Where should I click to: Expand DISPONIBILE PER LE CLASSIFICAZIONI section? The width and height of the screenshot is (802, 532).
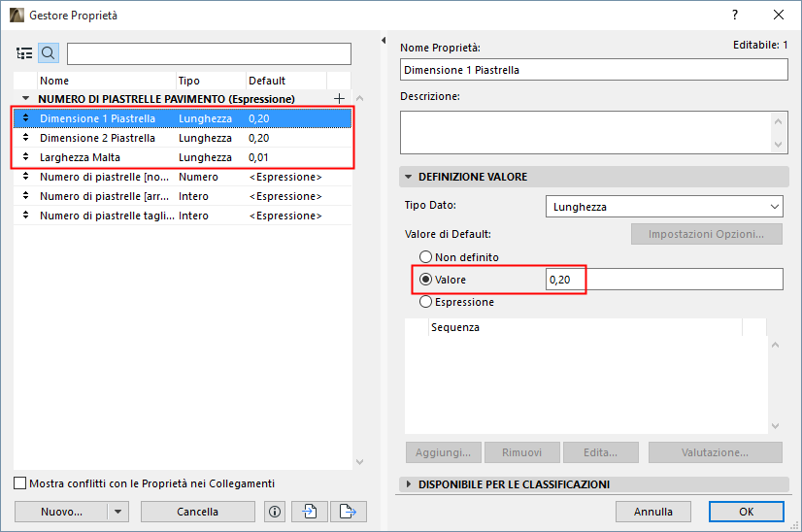tap(408, 483)
